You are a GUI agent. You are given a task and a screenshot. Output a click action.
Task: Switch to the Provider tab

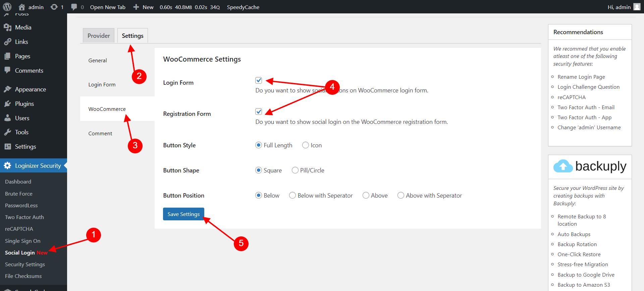click(99, 35)
